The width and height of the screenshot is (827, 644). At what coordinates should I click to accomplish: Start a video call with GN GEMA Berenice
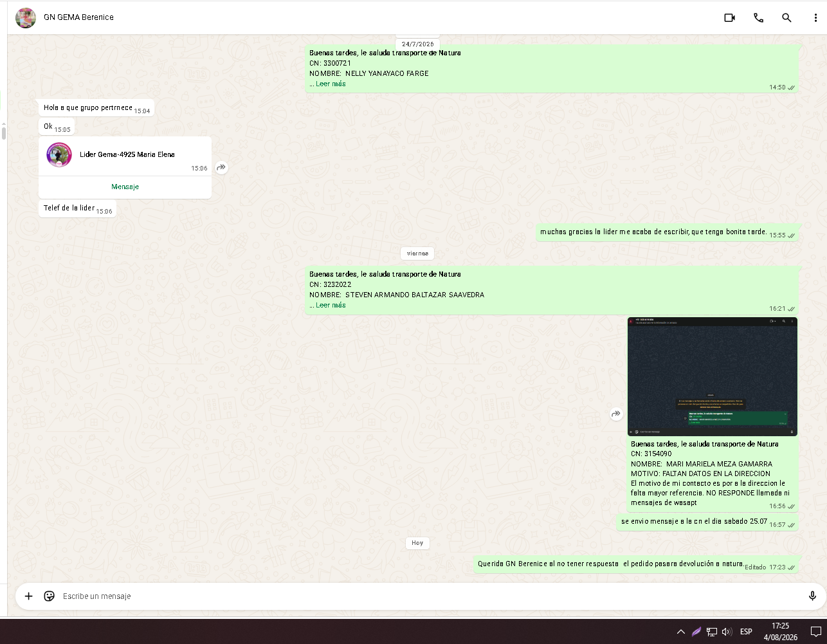click(x=729, y=18)
